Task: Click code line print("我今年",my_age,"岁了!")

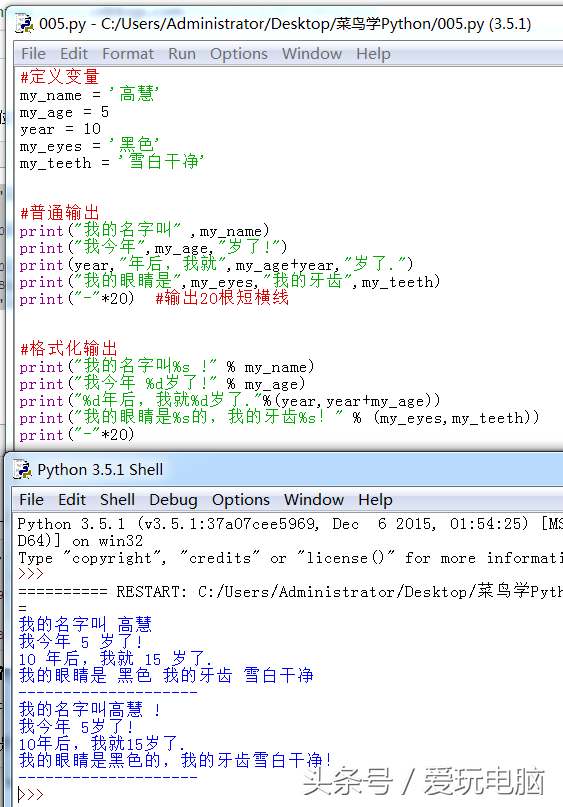Action: pos(153,247)
